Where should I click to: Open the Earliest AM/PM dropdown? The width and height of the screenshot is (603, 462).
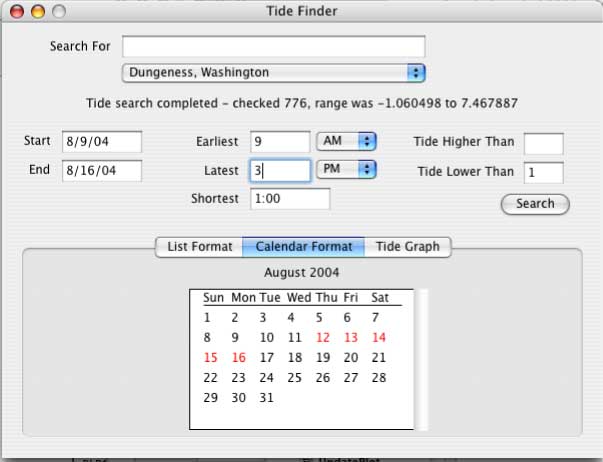click(x=346, y=142)
